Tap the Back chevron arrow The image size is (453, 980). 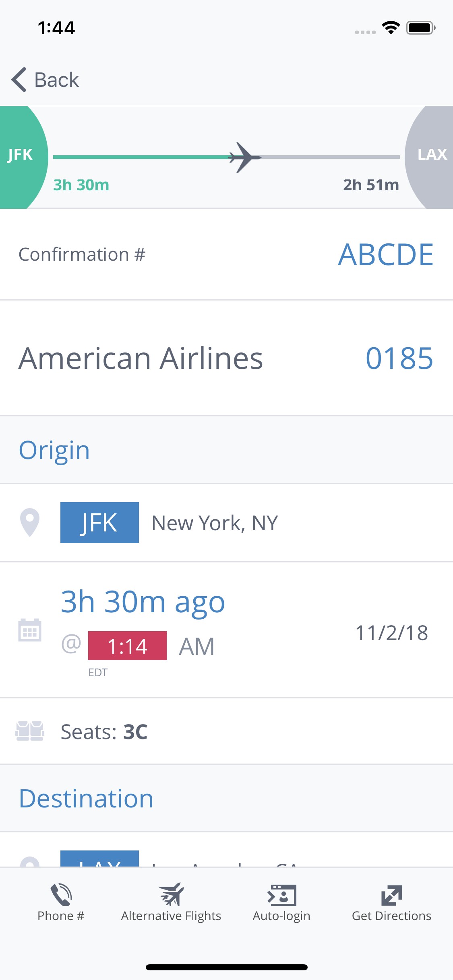click(x=19, y=80)
